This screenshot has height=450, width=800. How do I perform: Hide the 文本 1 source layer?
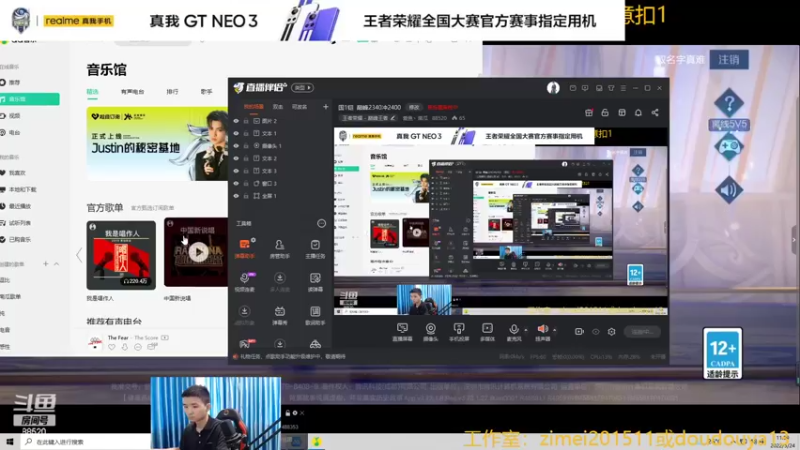(x=236, y=133)
